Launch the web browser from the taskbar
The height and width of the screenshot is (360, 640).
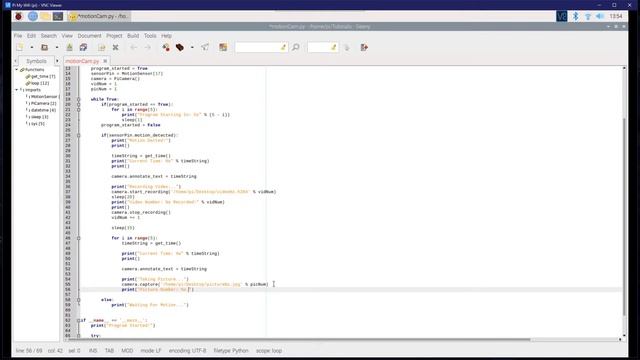point(33,16)
